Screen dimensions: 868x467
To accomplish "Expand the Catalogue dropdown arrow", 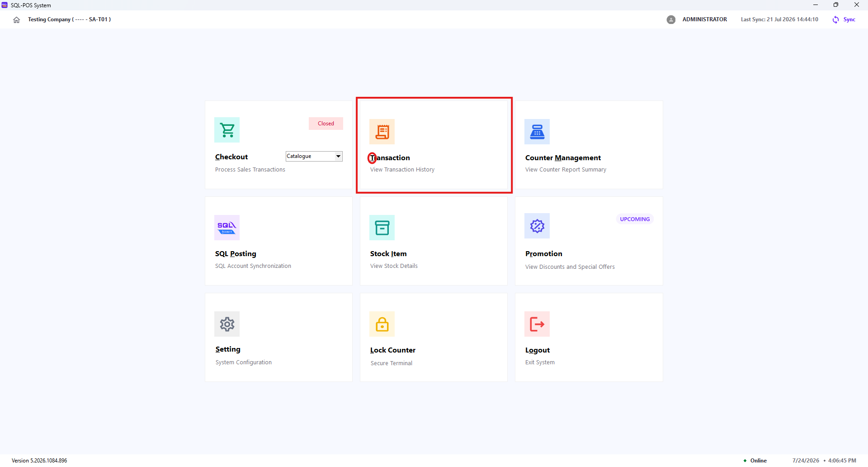I will point(338,156).
